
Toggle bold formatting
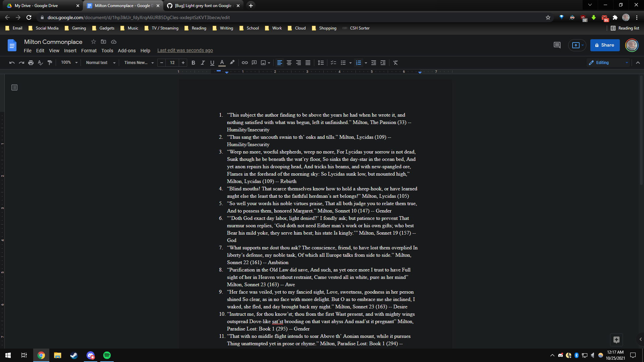(x=193, y=63)
